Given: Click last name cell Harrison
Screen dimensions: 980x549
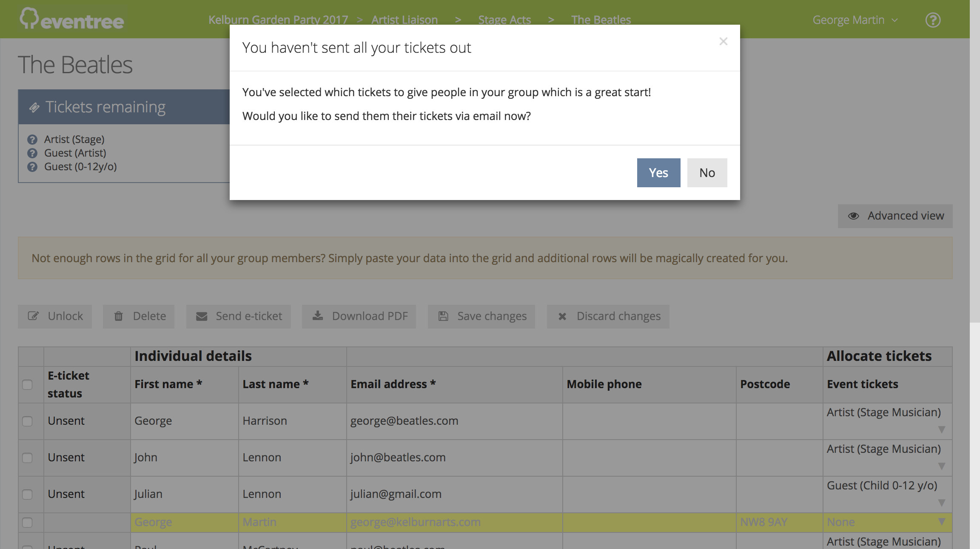Looking at the screenshot, I should tap(293, 421).
